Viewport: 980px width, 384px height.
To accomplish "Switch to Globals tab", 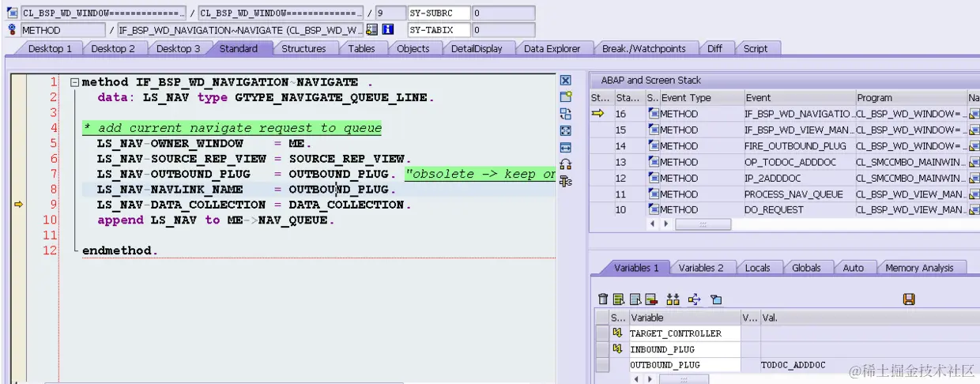I will 806,268.
